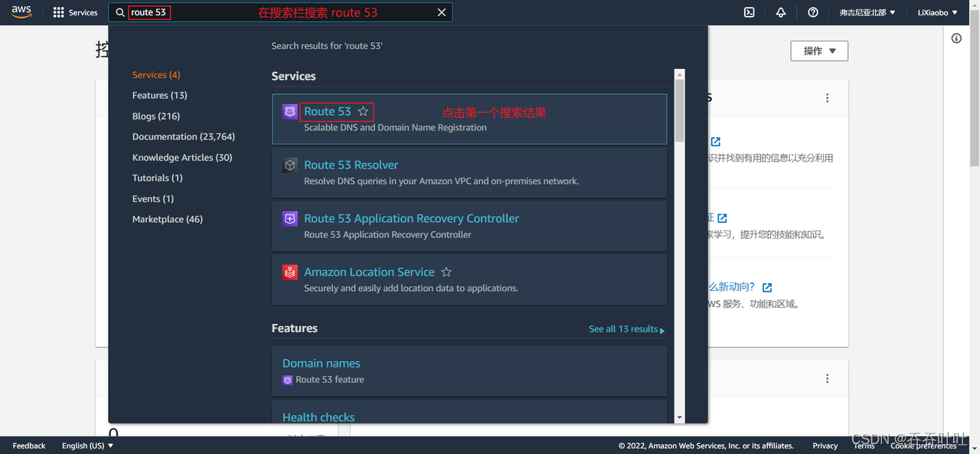
Task: Click the results scrollbar up arrow
Action: [679, 74]
